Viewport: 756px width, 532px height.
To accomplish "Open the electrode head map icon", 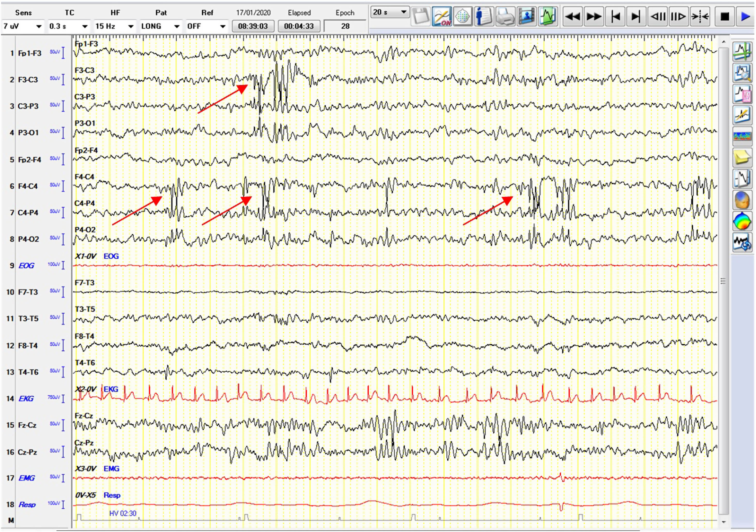I will pyautogui.click(x=462, y=16).
